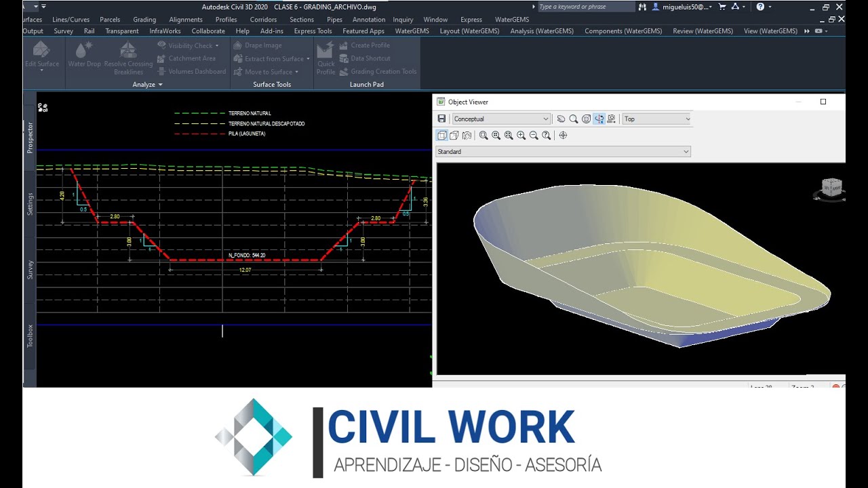
Task: Click the PILA (LAGUNETA) legend label
Action: [247, 134]
